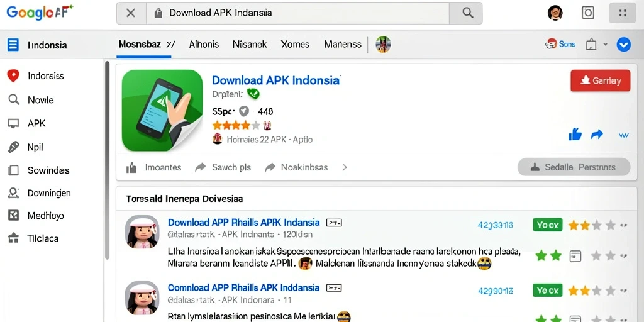Click the small avatar thumbnail after Marienss
Viewport: 644px width, 322px height.
(383, 45)
